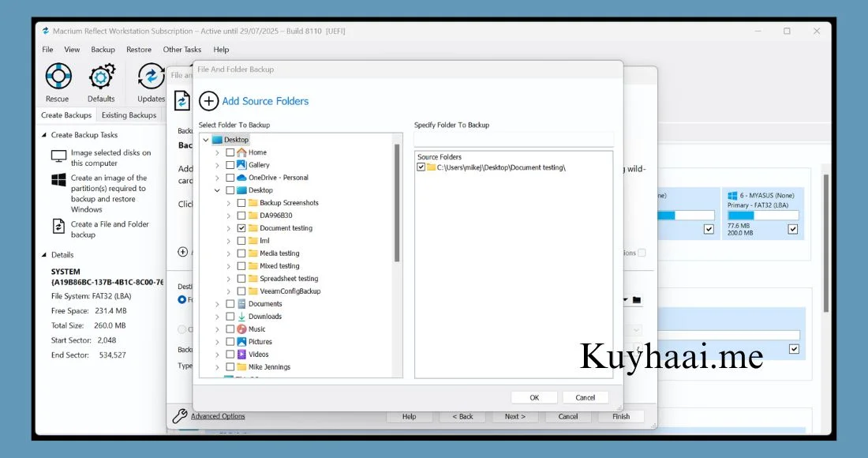Click the VeeamConfigBackup folder icon
The height and width of the screenshot is (458, 868).
click(253, 291)
